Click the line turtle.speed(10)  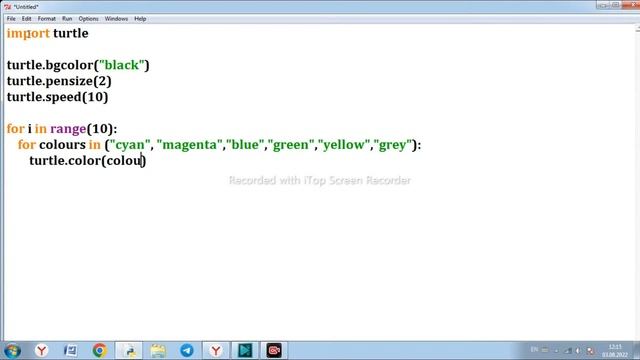tap(57, 97)
